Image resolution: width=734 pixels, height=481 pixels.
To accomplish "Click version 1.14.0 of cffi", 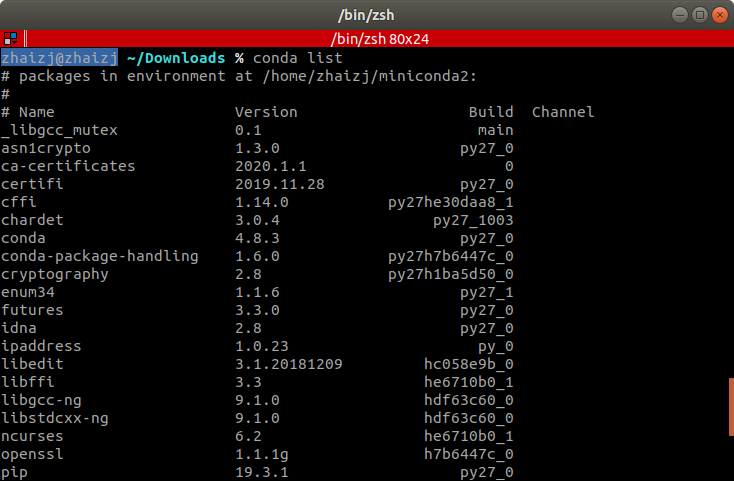I will pyautogui.click(x=262, y=202).
